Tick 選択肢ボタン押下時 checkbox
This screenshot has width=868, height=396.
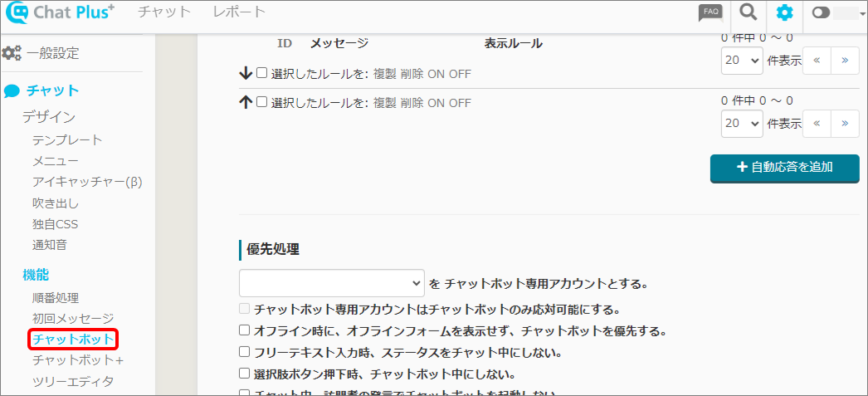pos(245,374)
